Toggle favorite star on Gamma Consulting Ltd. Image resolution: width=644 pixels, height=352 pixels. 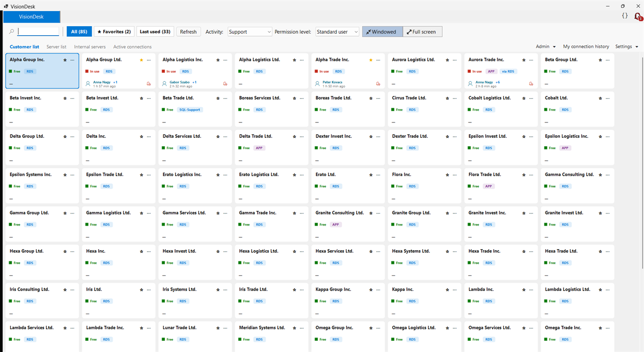point(600,175)
